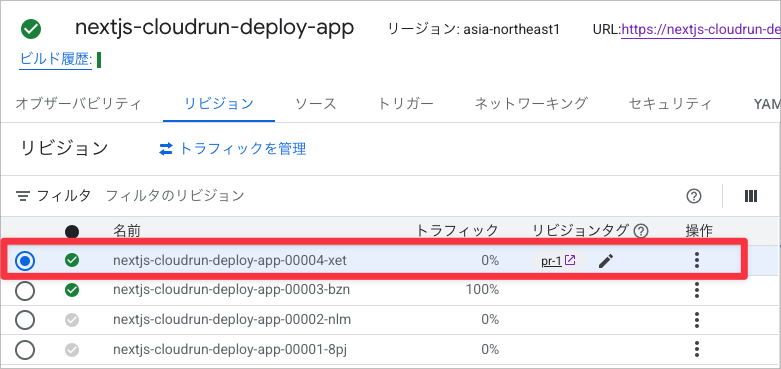Click the 0% traffic value of 00001-8pj
The height and width of the screenshot is (369, 781).
[490, 350]
